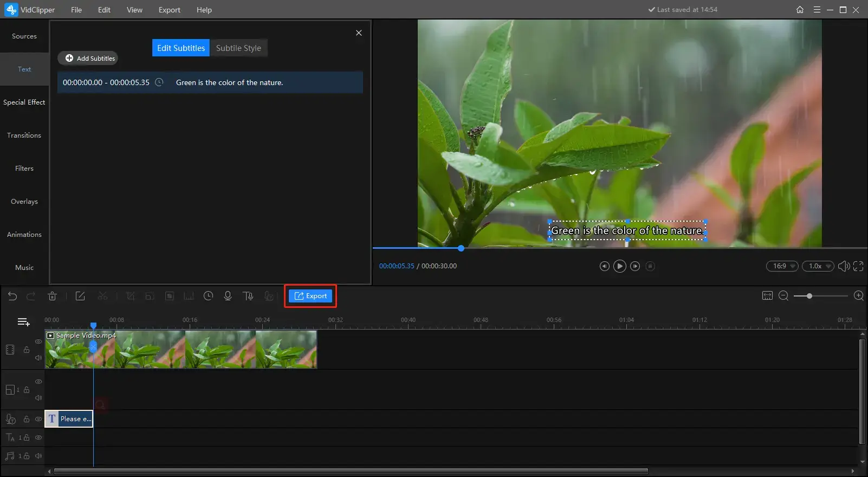Click the add track icon
This screenshot has width=868, height=477.
[x=23, y=322]
